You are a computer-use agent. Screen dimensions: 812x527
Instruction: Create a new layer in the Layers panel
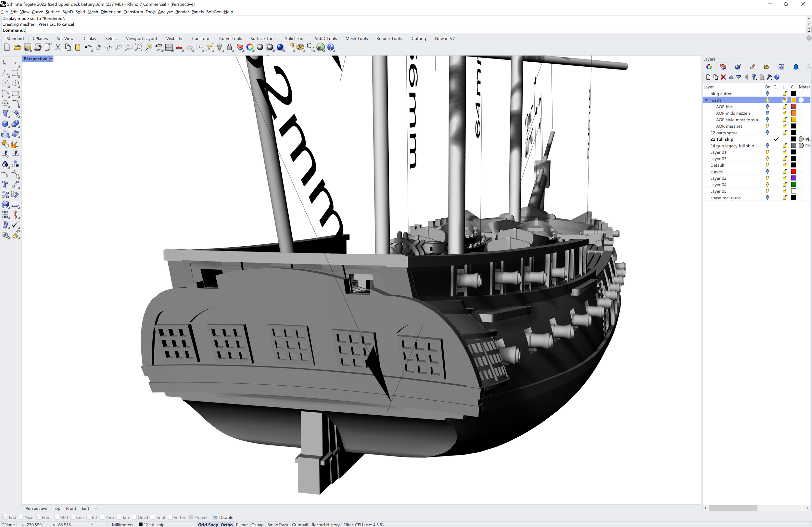tap(708, 77)
